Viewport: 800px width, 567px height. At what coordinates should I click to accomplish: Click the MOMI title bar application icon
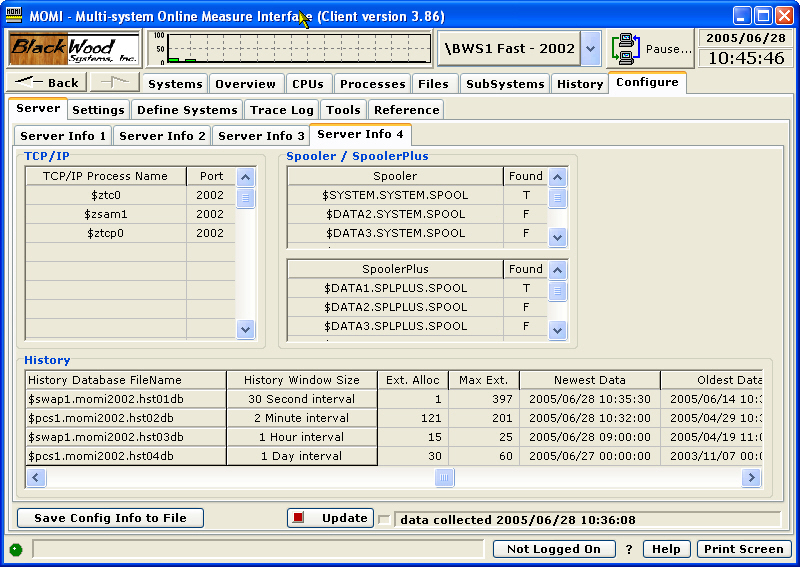point(14,16)
